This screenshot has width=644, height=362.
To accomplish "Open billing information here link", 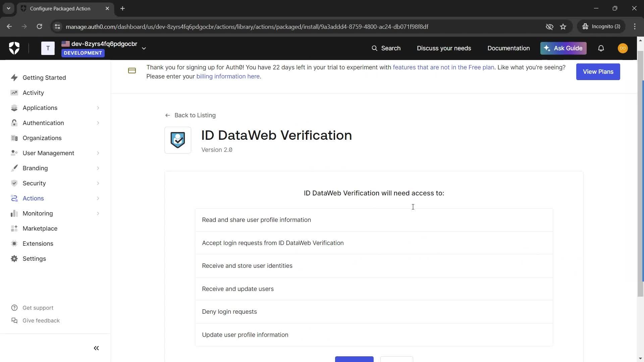I will 228,76.
